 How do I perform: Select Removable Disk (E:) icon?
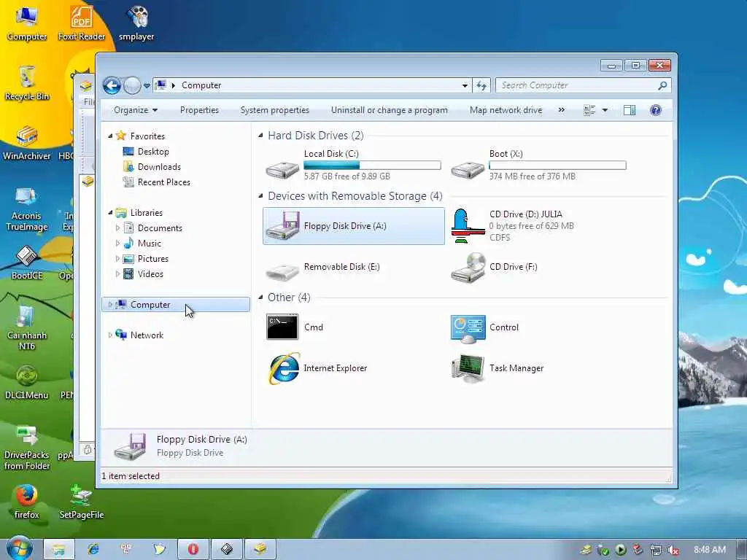click(282, 271)
